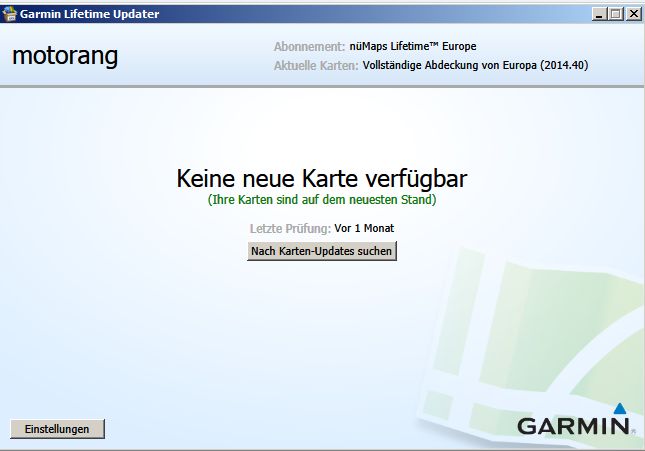Click the device name motorang
The height and width of the screenshot is (451, 645).
point(65,56)
